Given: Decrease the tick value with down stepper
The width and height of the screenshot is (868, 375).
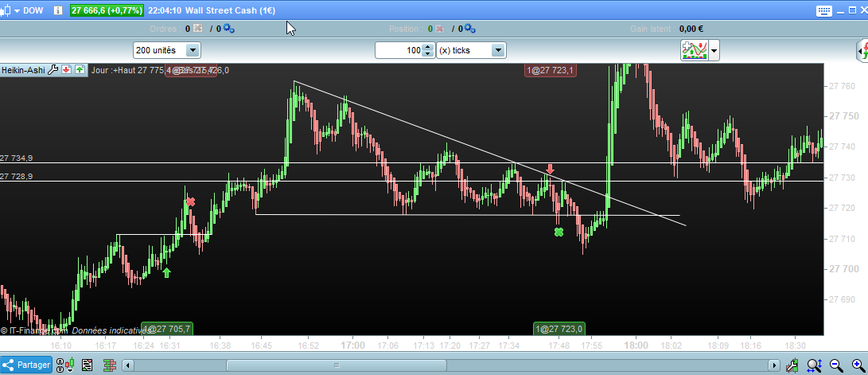Looking at the screenshot, I should (428, 53).
